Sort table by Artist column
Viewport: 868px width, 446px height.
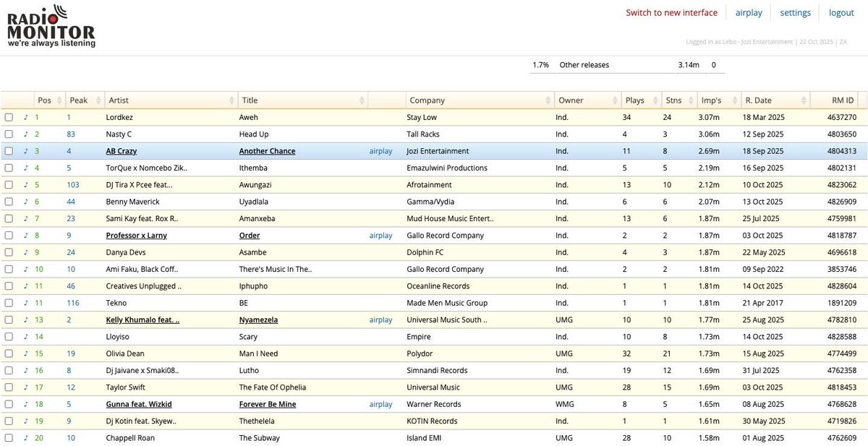pos(171,100)
